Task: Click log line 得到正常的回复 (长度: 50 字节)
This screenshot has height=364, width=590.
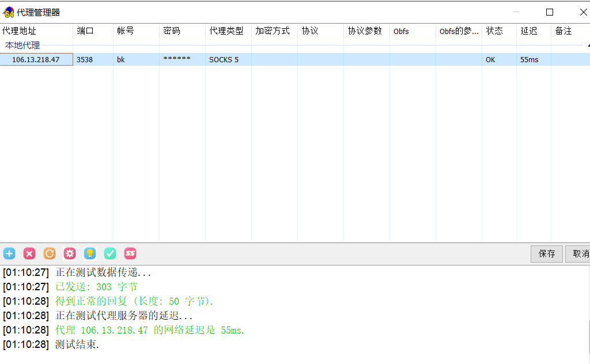Action: pyautogui.click(x=108, y=301)
